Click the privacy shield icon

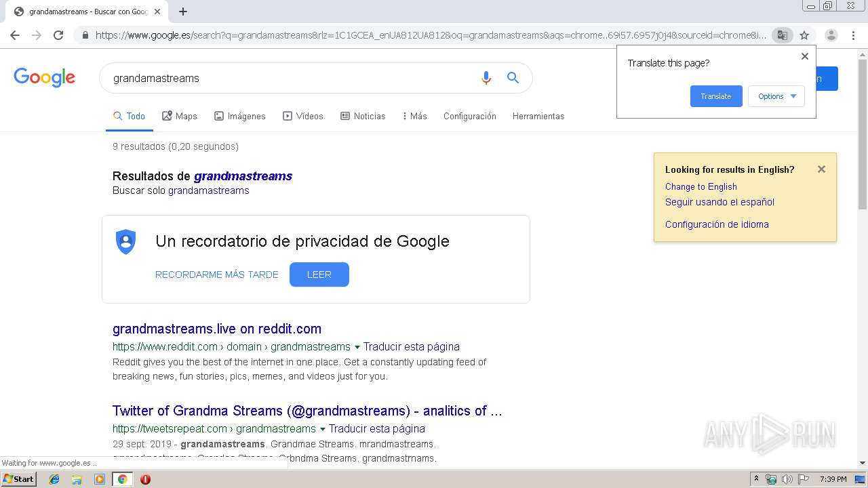point(125,242)
